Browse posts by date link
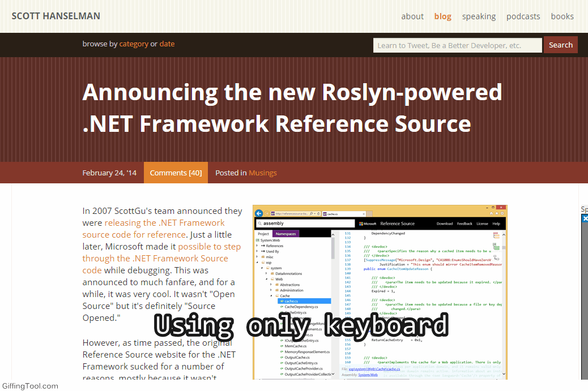 coord(167,44)
